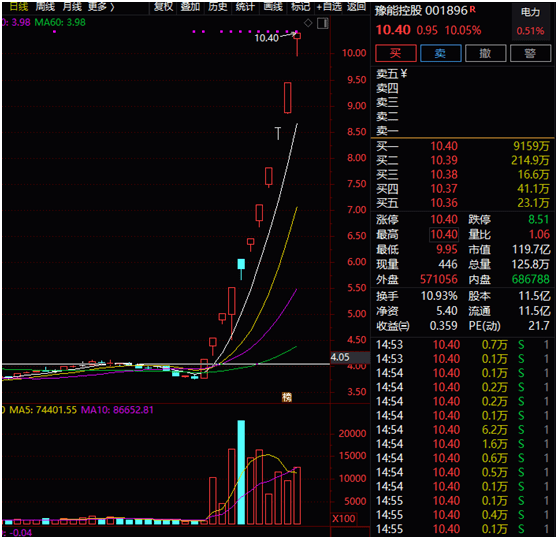Click the red R badge beside 001896
558x539 pixels.
pyautogui.click(x=473, y=9)
